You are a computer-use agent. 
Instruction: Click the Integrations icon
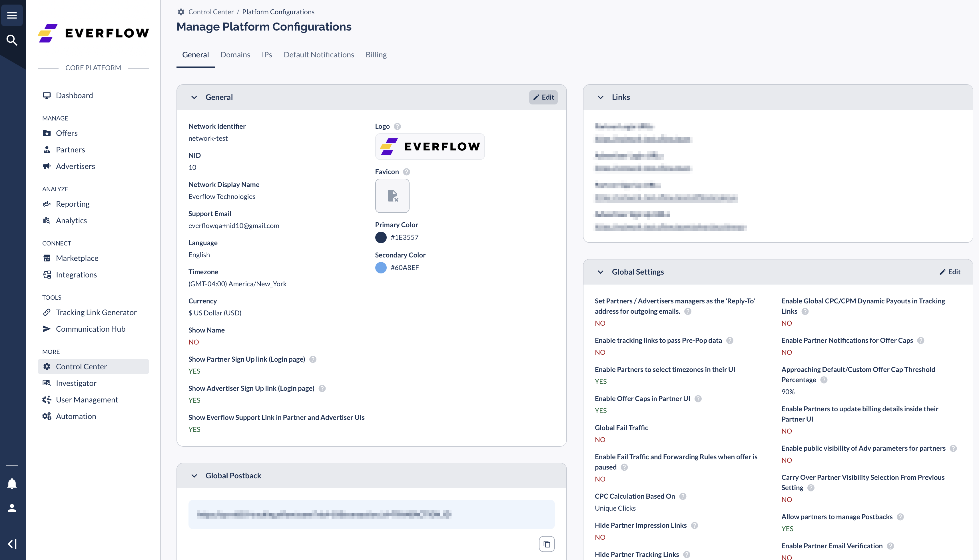(47, 275)
